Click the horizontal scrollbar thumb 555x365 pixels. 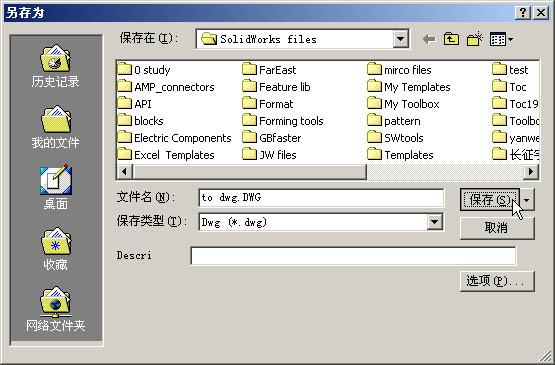point(249,172)
